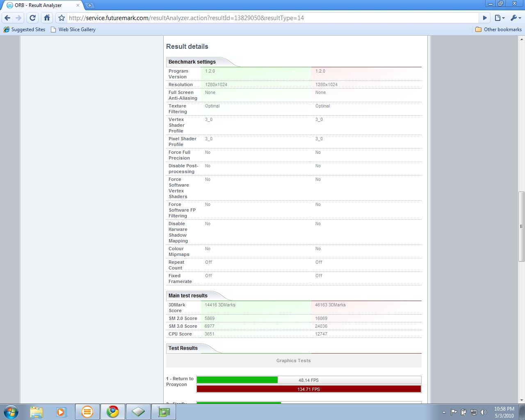This screenshot has width=525, height=420.
Task: Click the page vertical scrollbar thumb
Action: [x=522, y=226]
